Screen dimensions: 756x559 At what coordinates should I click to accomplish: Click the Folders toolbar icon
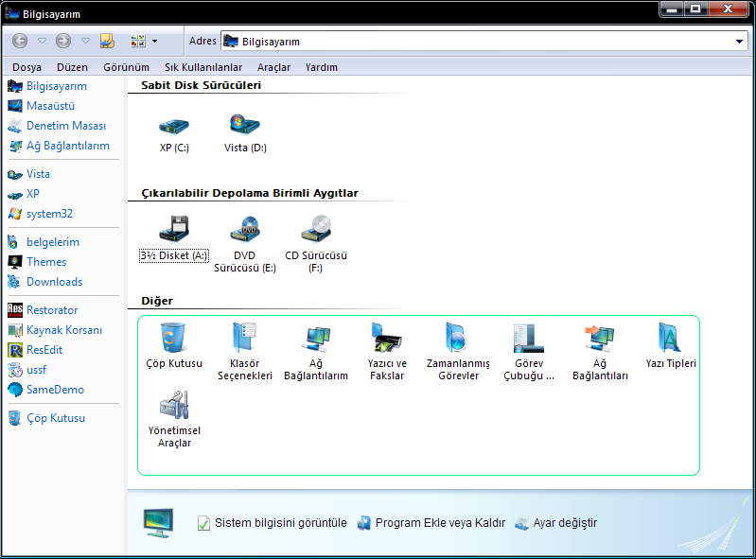(108, 41)
